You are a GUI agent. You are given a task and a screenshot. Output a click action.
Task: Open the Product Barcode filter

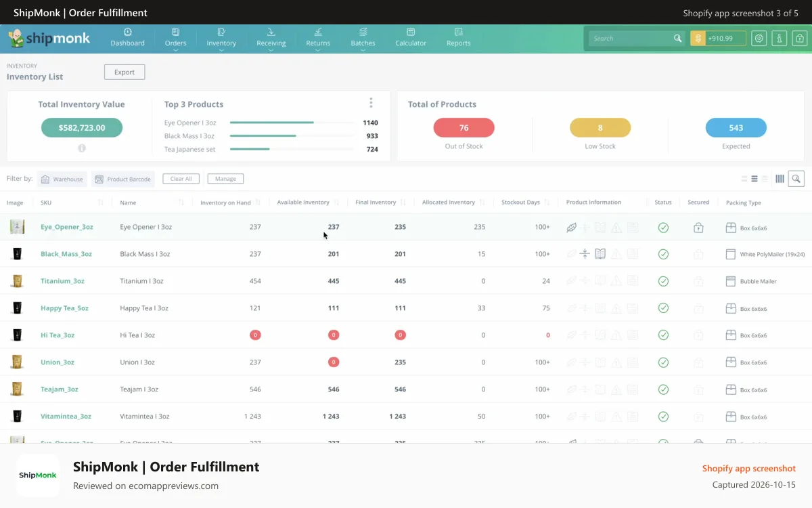[122, 179]
